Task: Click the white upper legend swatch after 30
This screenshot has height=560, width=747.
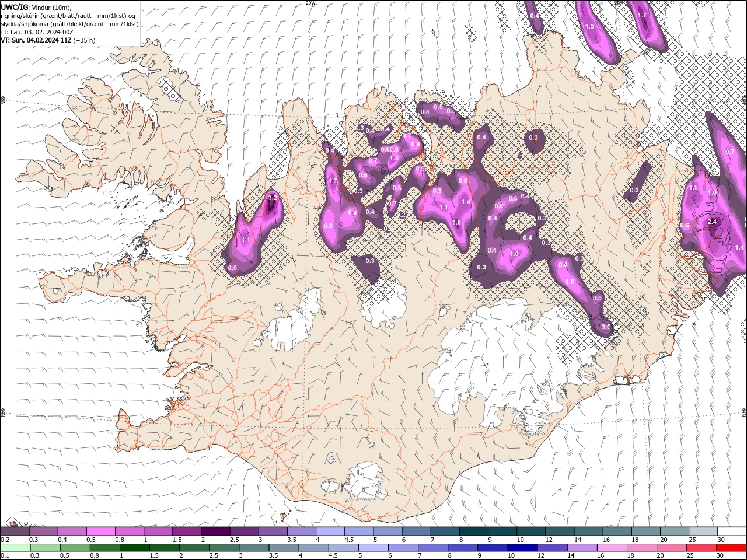Action: [x=732, y=531]
